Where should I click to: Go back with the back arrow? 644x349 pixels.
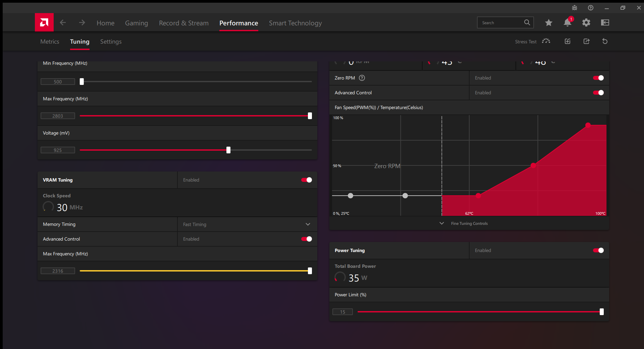[63, 22]
